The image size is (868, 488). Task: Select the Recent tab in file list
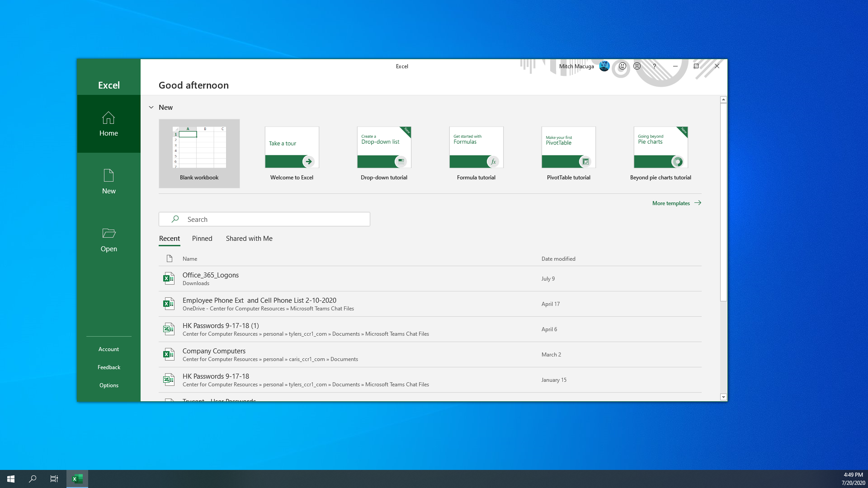pos(170,238)
